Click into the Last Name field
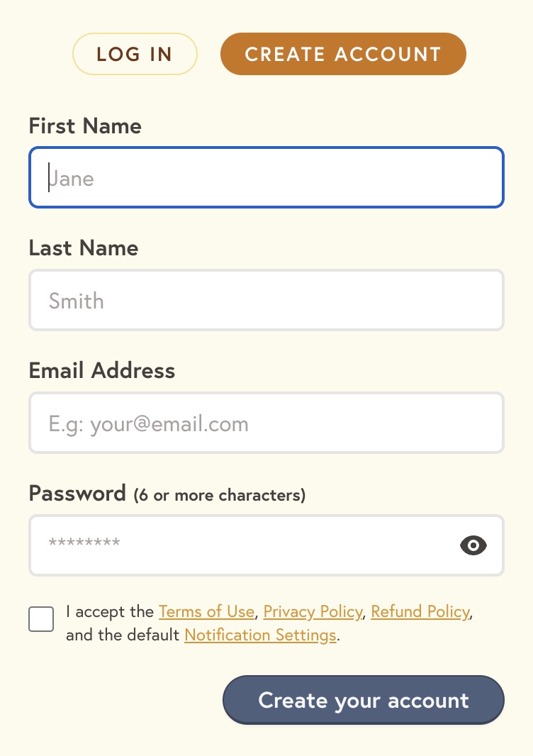 [x=266, y=300]
